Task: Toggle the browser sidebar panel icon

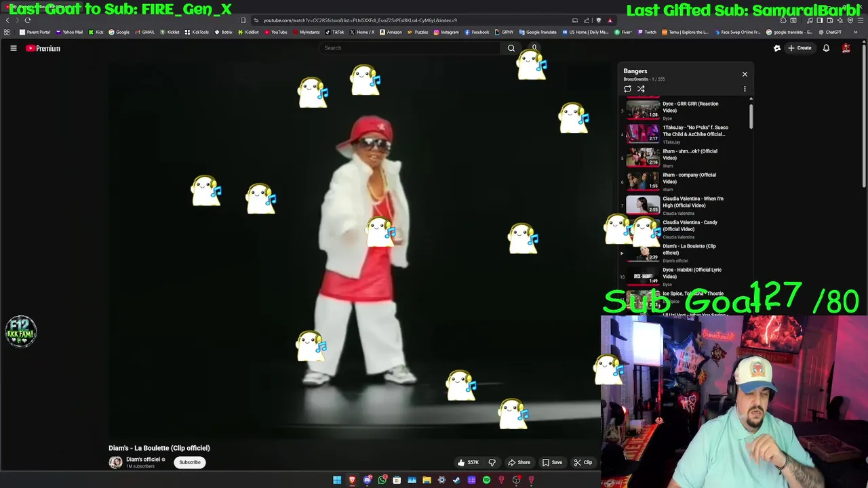Action: [819, 20]
